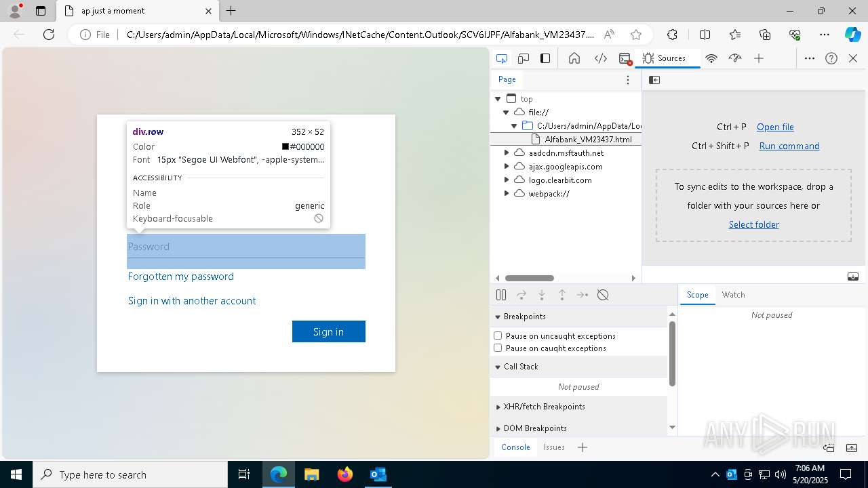Click the Step into debugger button
This screenshot has height=488, width=868.
[542, 295]
